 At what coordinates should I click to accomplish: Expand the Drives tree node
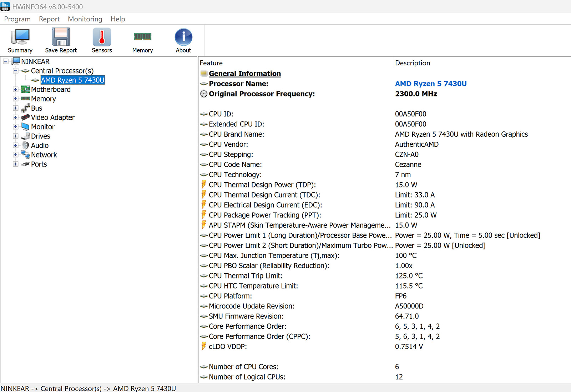[16, 136]
